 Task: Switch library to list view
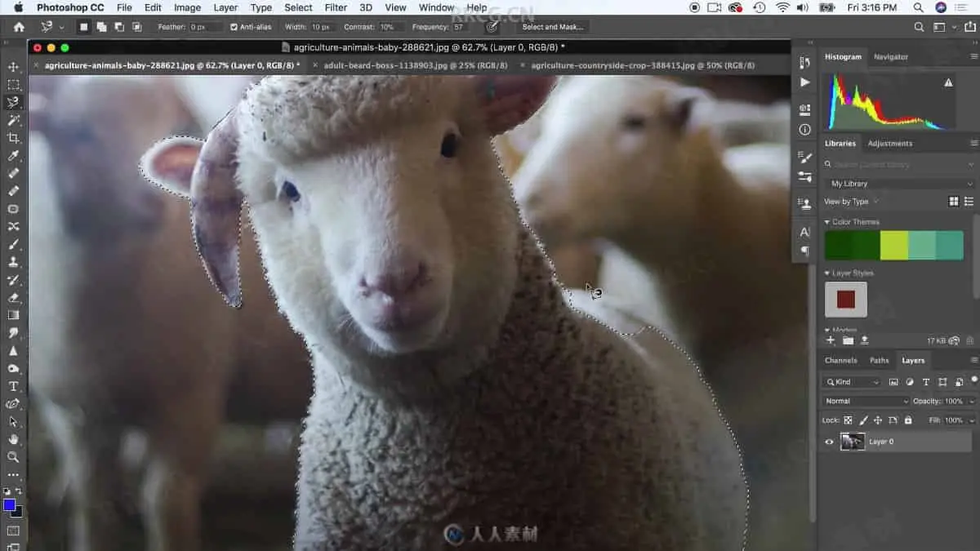tap(969, 202)
